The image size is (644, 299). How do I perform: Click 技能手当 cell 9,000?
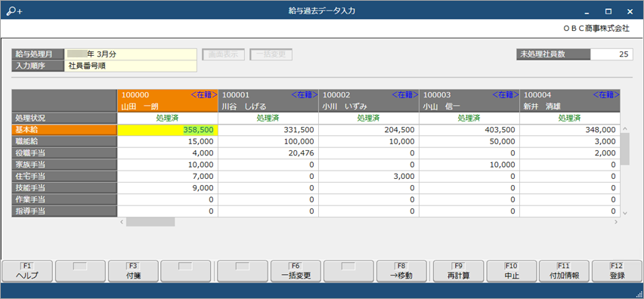(168, 188)
